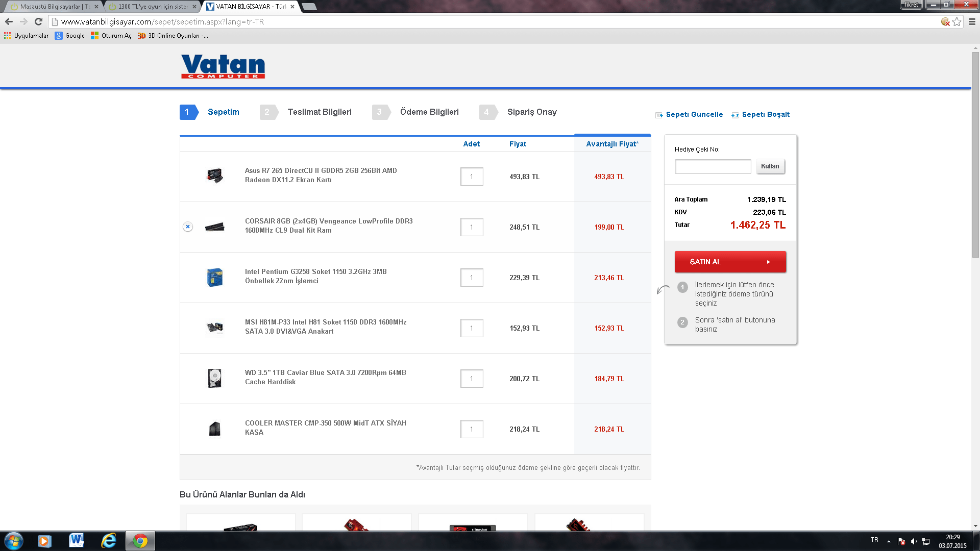Screen dimensions: 980x551
Task: Switch to the Masaüstü Bilgisayarlar browser tab
Action: (x=54, y=7)
